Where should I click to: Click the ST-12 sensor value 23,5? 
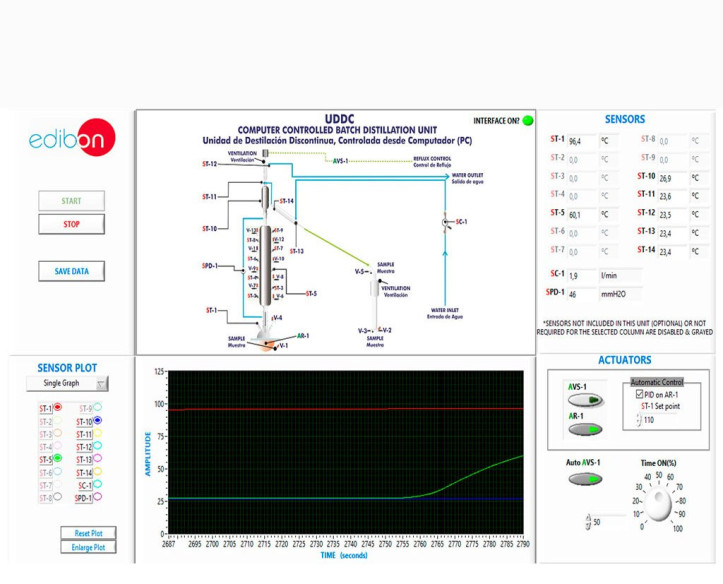tap(671, 215)
